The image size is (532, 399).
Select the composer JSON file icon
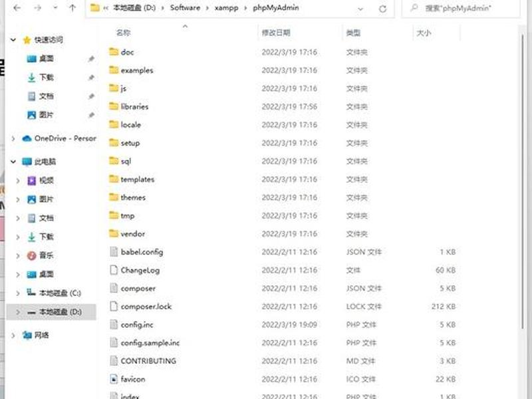click(x=114, y=288)
